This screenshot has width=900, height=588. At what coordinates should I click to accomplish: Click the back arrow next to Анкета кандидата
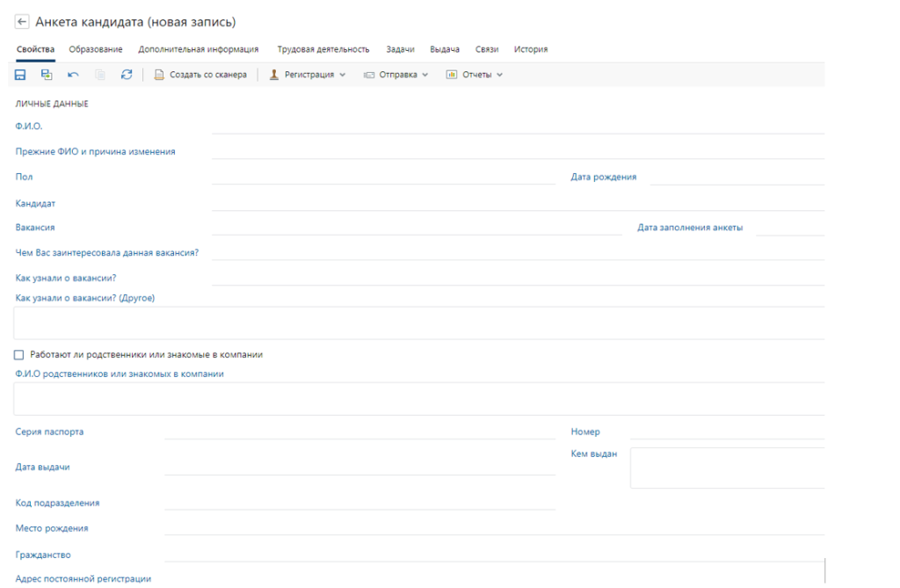point(22,22)
